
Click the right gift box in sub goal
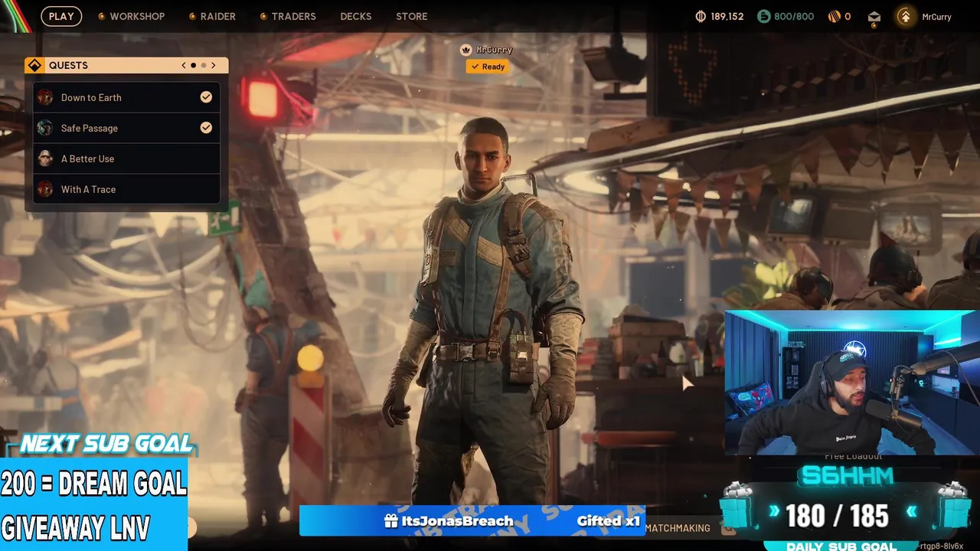pyautogui.click(x=954, y=505)
